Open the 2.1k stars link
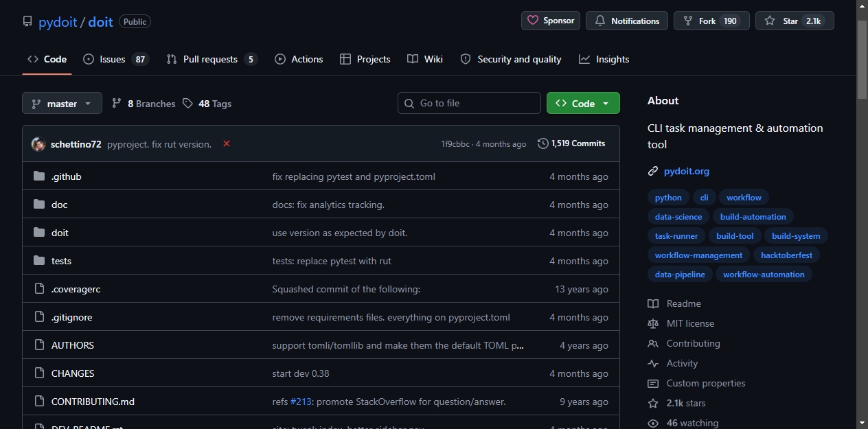The image size is (868, 429). click(686, 403)
